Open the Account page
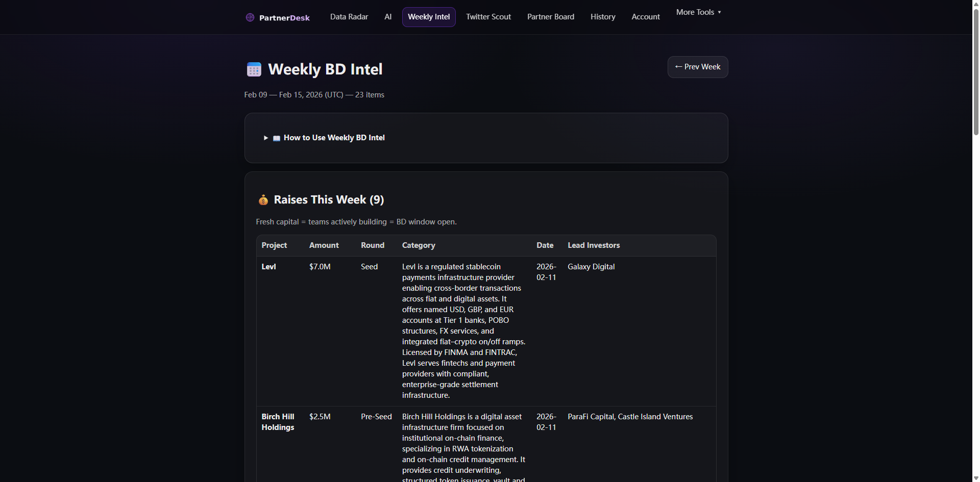This screenshot has height=482, width=980. 646,17
